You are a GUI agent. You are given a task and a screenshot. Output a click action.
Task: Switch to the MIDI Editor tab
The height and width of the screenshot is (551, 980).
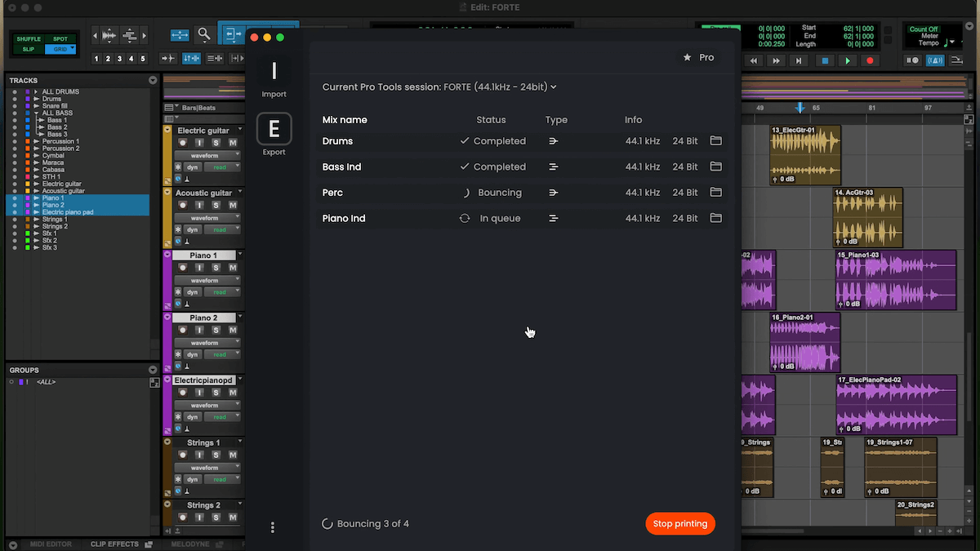click(x=51, y=544)
